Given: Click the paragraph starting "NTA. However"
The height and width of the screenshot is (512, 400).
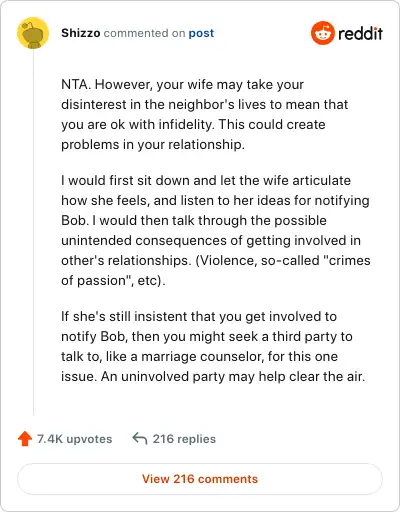Looking at the screenshot, I should pyautogui.click(x=204, y=114).
